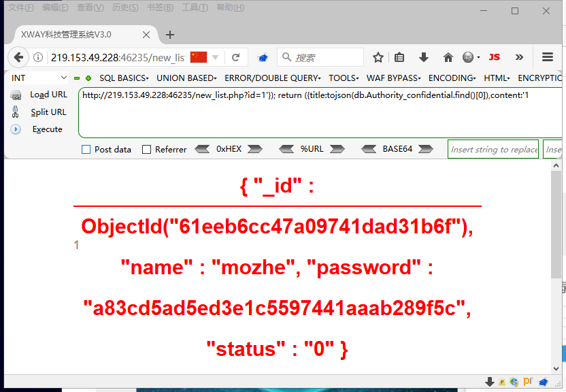Click the 'Insert string to replace' field
This screenshot has width=566, height=392.
493,149
